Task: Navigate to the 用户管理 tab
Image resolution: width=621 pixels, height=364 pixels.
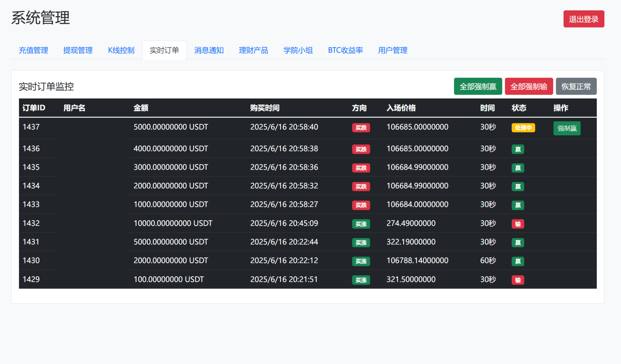Action: tap(393, 50)
